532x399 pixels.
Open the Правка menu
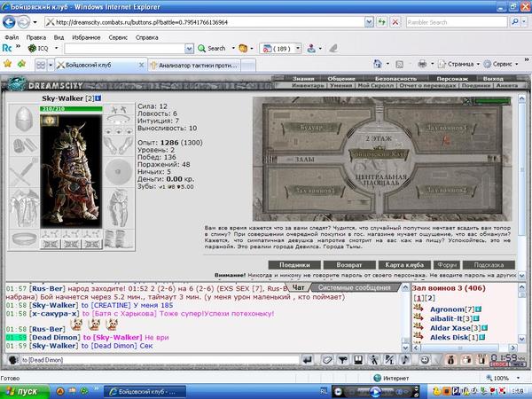coord(36,37)
